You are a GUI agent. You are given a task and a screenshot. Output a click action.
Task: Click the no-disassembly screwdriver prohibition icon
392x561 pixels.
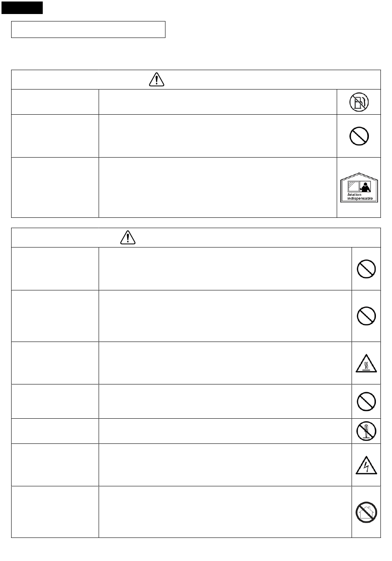[x=366, y=431]
